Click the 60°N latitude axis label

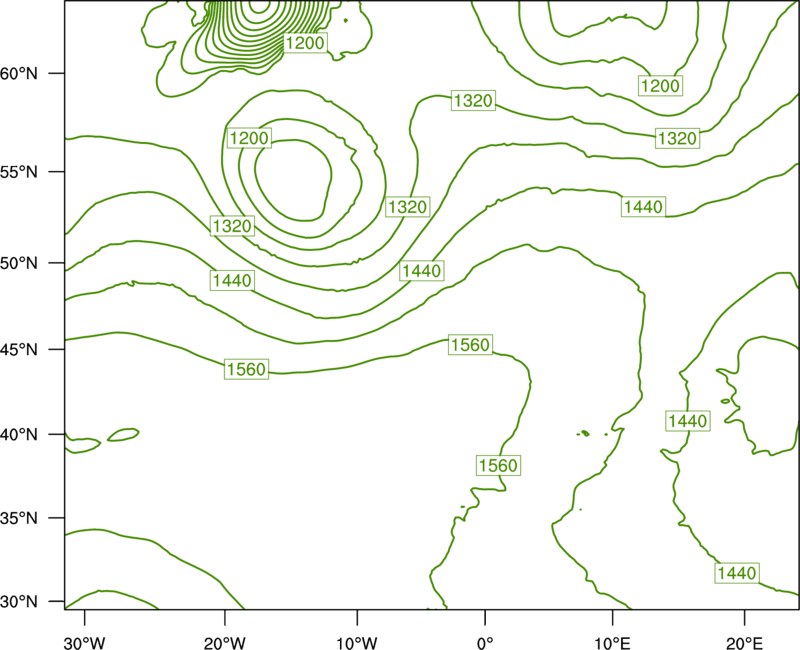click(19, 73)
